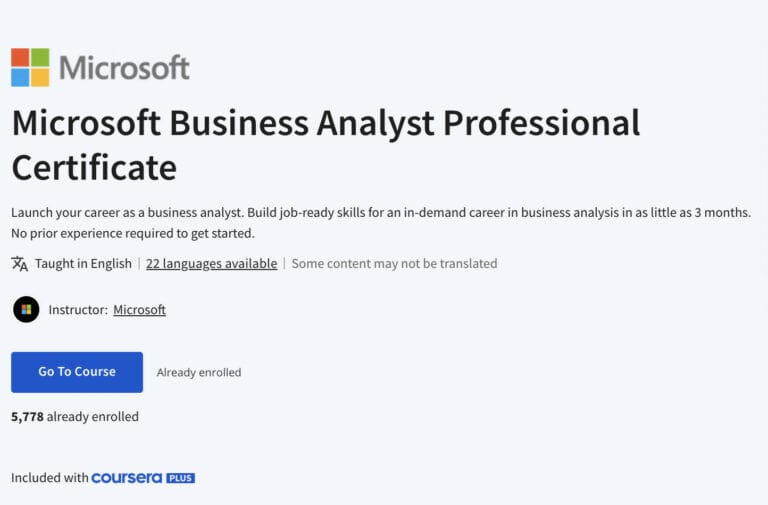Open the 22 languages available link
This screenshot has width=768, height=505.
pyautogui.click(x=211, y=264)
